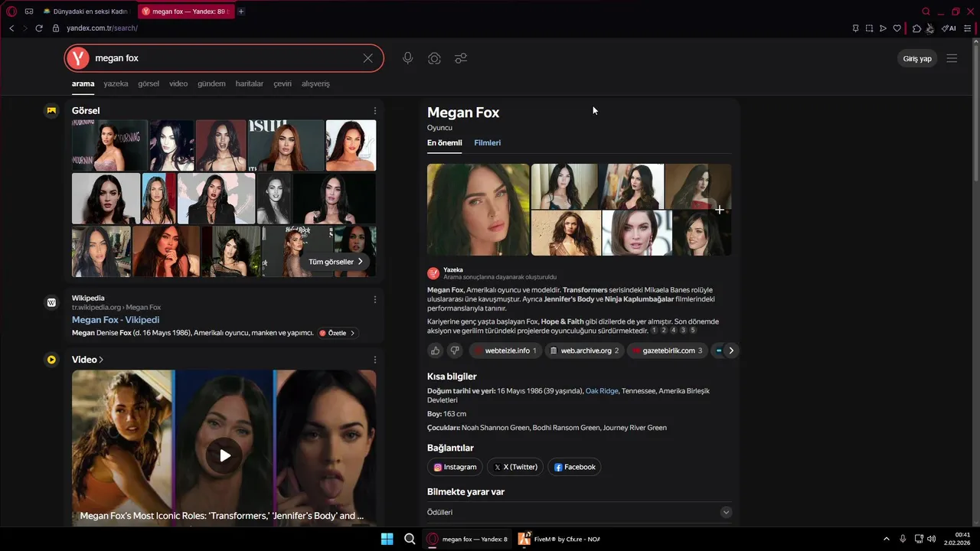Screen dimensions: 980x551
Task: Switch to the çeviri search tab
Action: pos(283,83)
